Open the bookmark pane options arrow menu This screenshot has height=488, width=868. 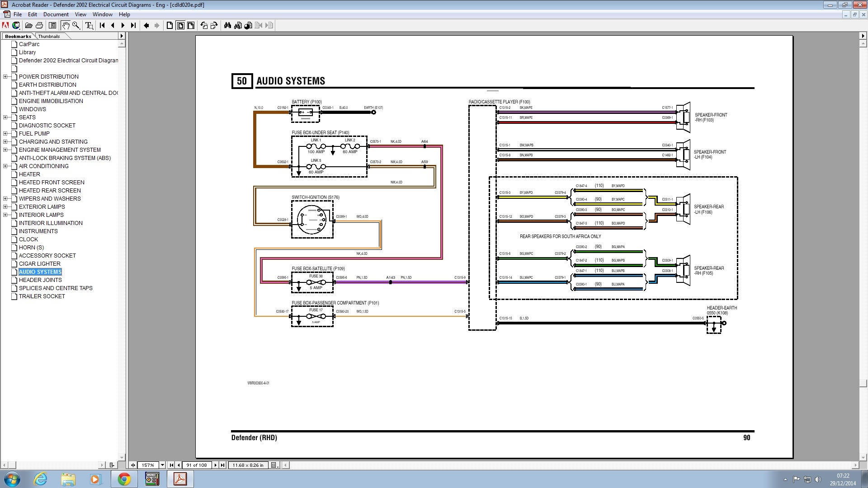point(121,36)
